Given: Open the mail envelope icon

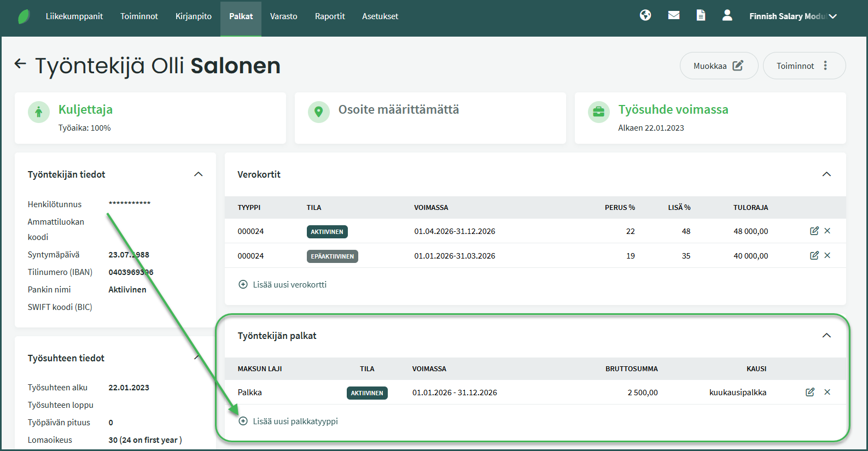Looking at the screenshot, I should [674, 15].
